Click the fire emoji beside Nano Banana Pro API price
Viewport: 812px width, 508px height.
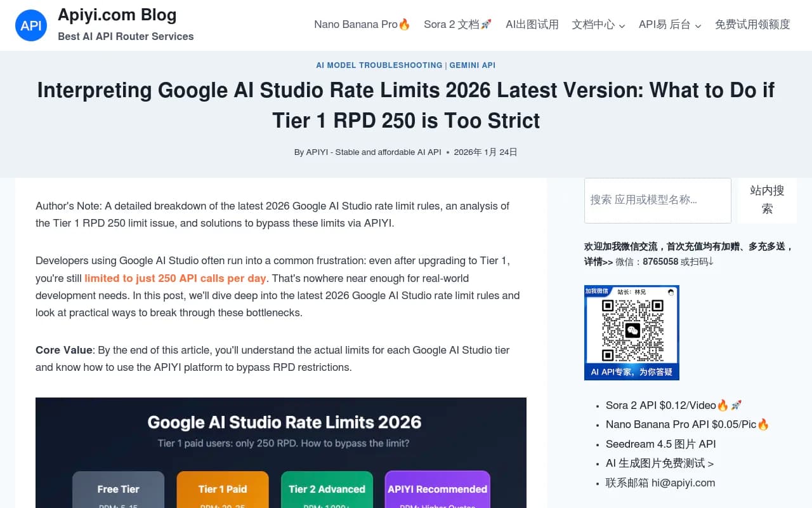(763, 424)
